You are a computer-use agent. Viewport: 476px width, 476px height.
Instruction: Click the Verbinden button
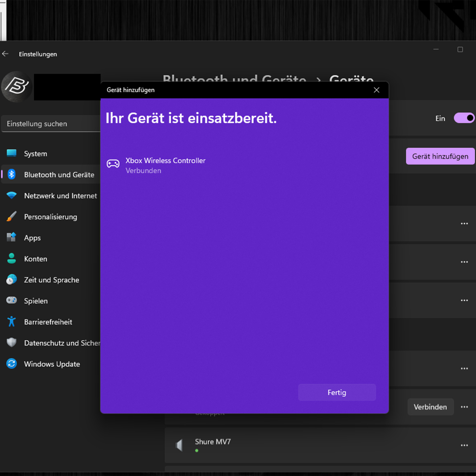(430, 407)
